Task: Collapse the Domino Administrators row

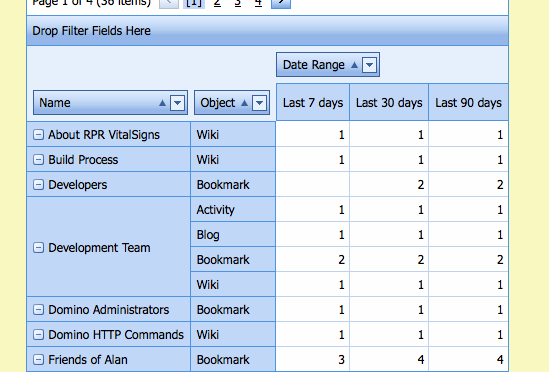Action: [x=38, y=310]
